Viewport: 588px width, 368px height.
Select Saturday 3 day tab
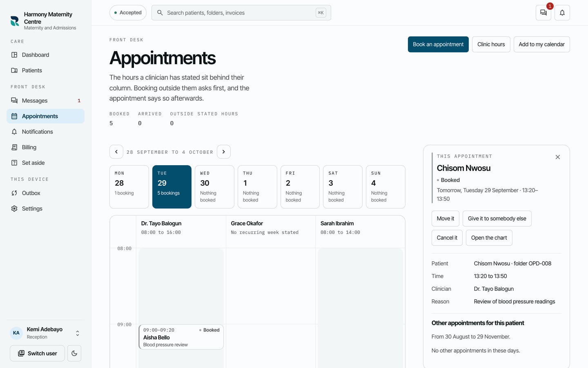pos(343,187)
